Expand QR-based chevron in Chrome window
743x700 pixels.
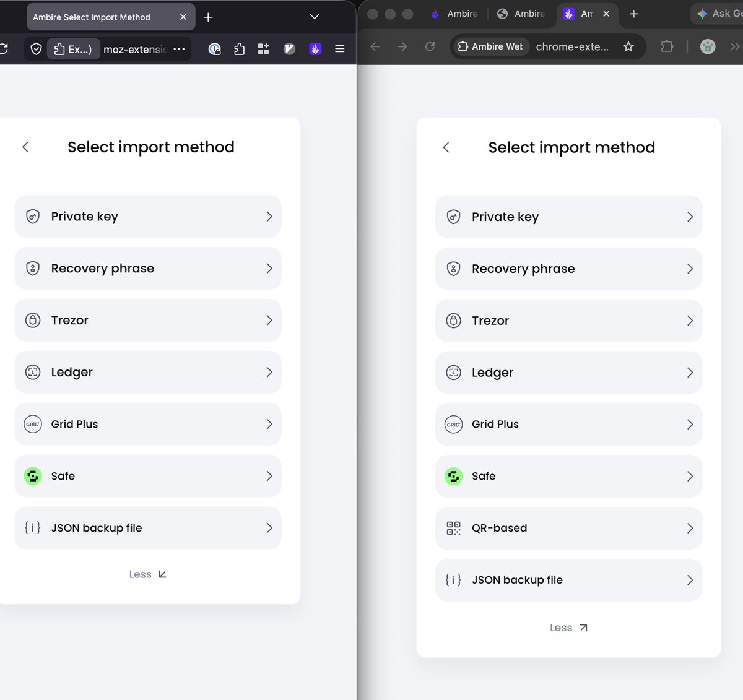pyautogui.click(x=690, y=528)
